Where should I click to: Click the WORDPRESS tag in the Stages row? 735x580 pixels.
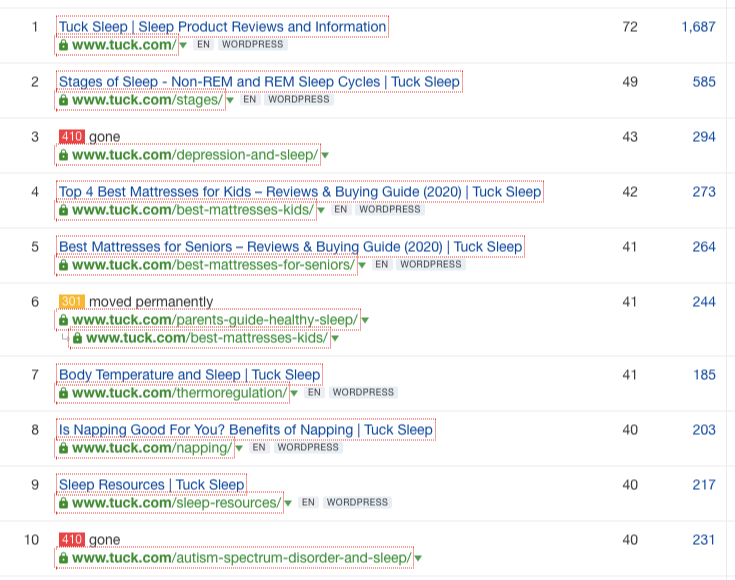pos(299,99)
